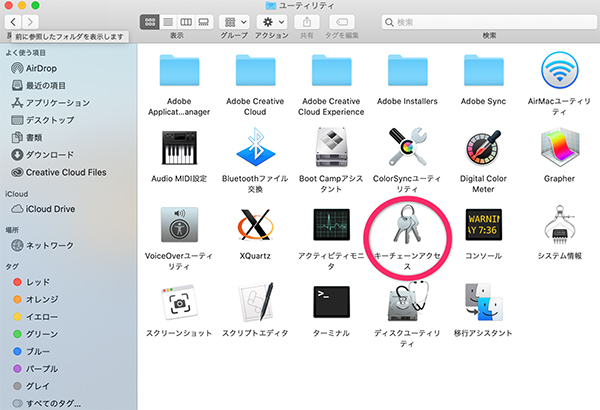
Task: Select Downloads (ダウンロード) in sidebar
Action: click(48, 155)
